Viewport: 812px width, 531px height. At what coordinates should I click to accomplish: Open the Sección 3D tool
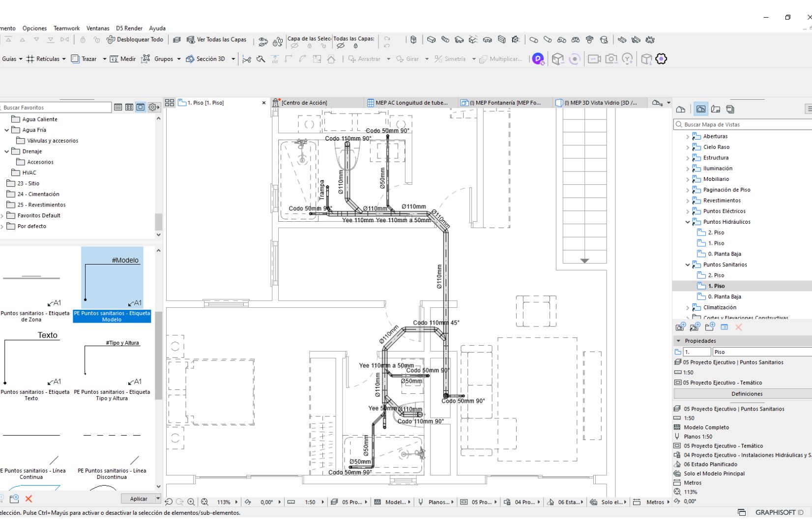(x=209, y=59)
